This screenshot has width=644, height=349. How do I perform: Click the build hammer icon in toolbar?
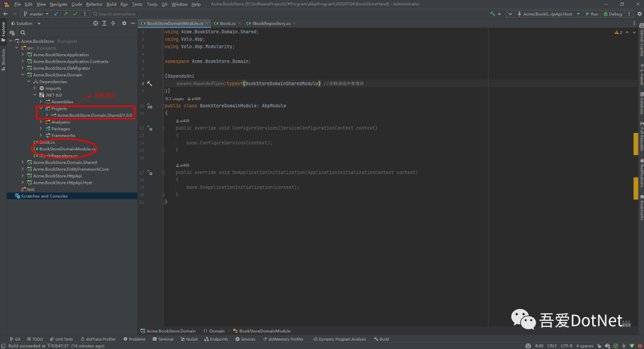[x=493, y=14]
